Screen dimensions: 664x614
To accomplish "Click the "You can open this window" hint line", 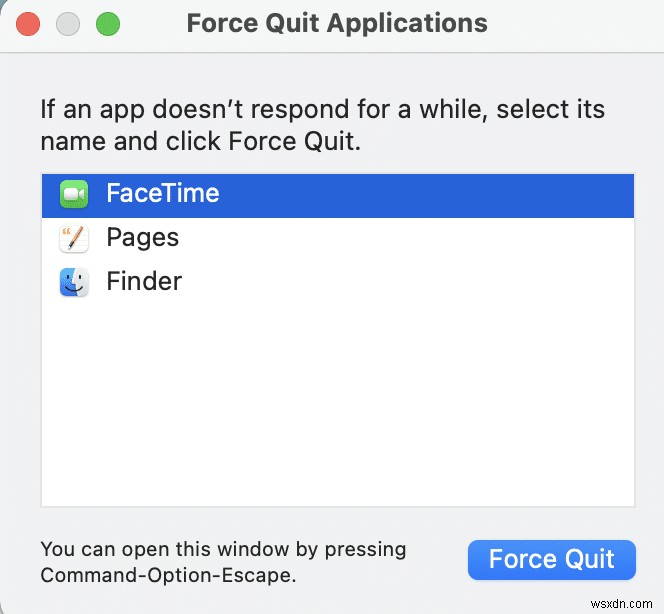I will pyautogui.click(x=223, y=549).
